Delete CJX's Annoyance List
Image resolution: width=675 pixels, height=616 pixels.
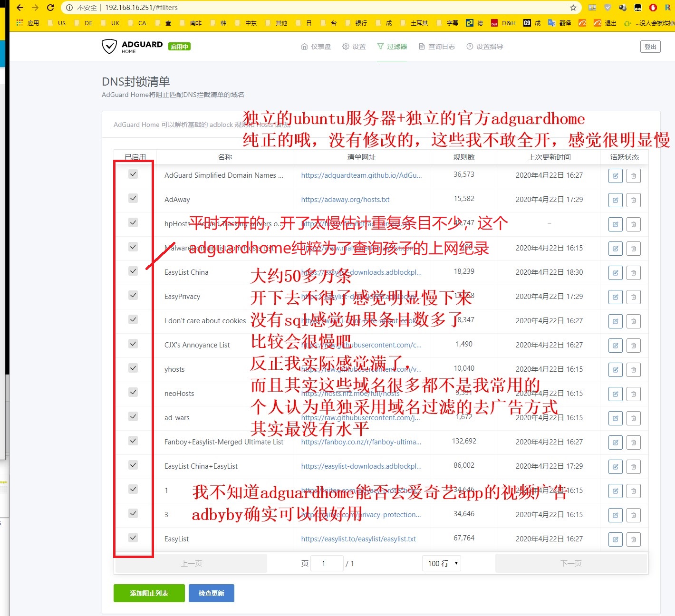pyautogui.click(x=634, y=346)
